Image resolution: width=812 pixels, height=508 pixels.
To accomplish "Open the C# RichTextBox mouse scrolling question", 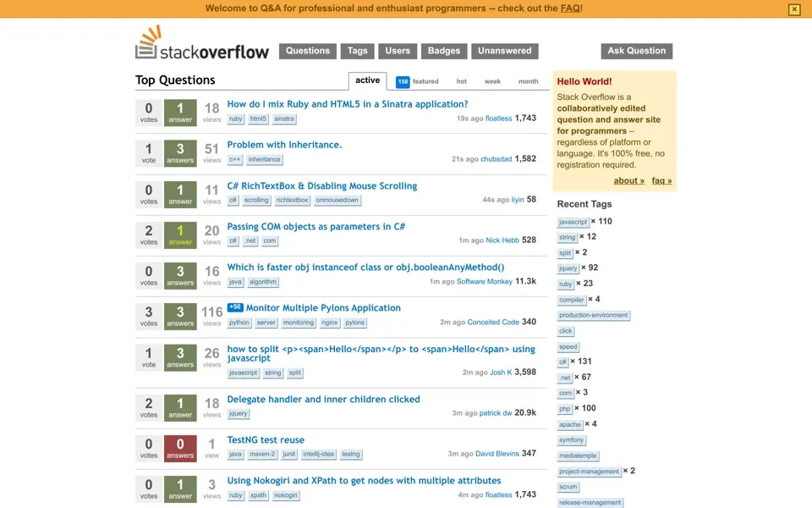I will (322, 186).
